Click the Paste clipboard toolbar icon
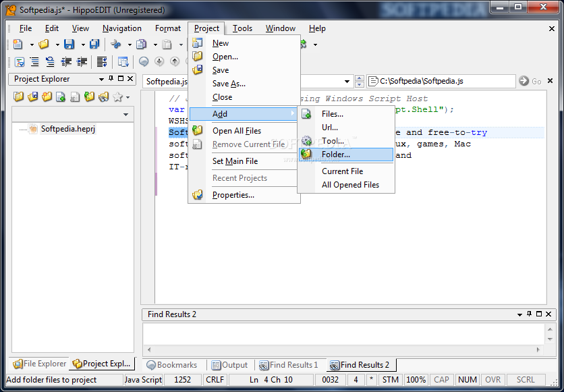The image size is (564, 392). pos(167,45)
